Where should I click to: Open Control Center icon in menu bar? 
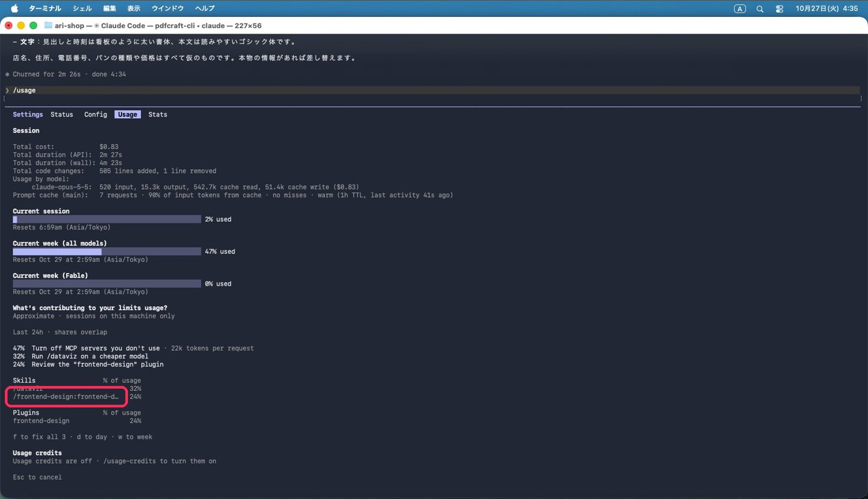point(779,9)
